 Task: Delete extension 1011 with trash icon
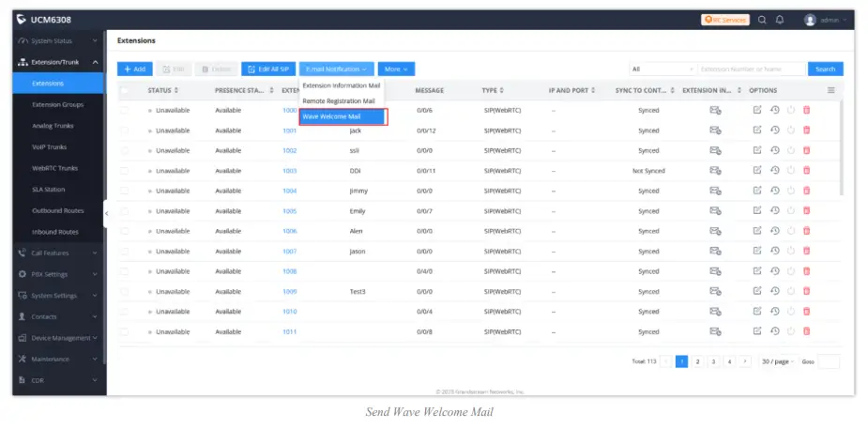tap(807, 331)
